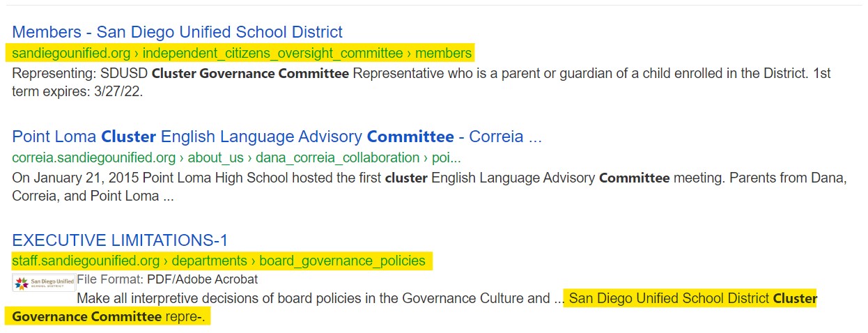Click the 'Make all interpretive decisions' snippet
Viewport: 868px width, 333px height.
(x=313, y=299)
